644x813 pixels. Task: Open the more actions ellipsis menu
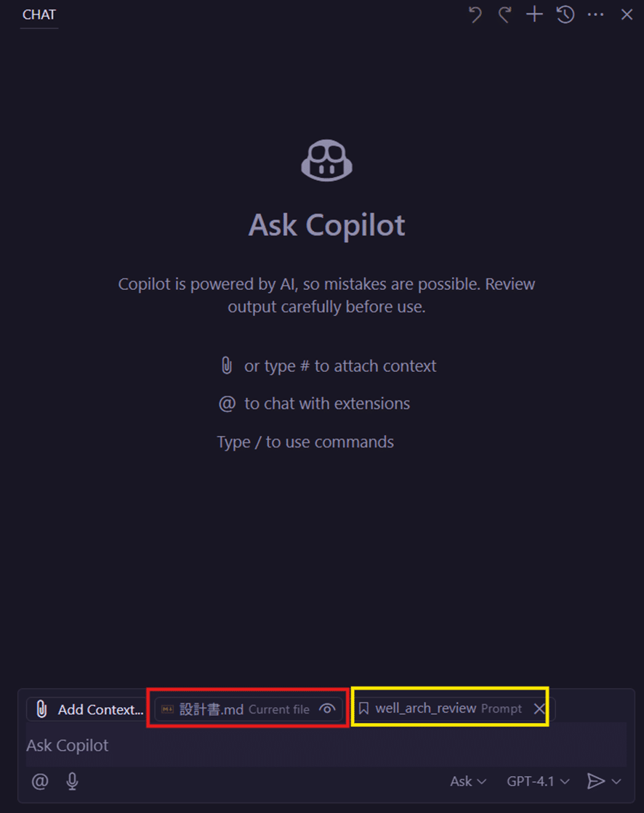pos(597,15)
